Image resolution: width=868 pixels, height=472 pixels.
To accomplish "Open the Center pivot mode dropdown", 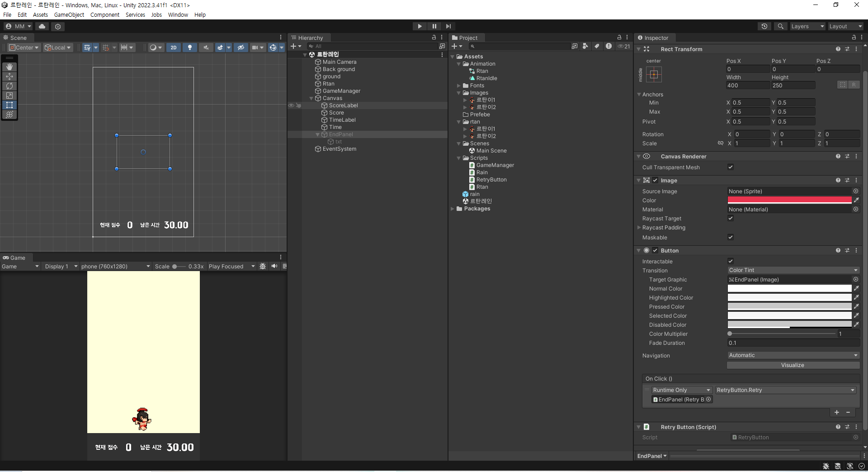I will (24, 48).
